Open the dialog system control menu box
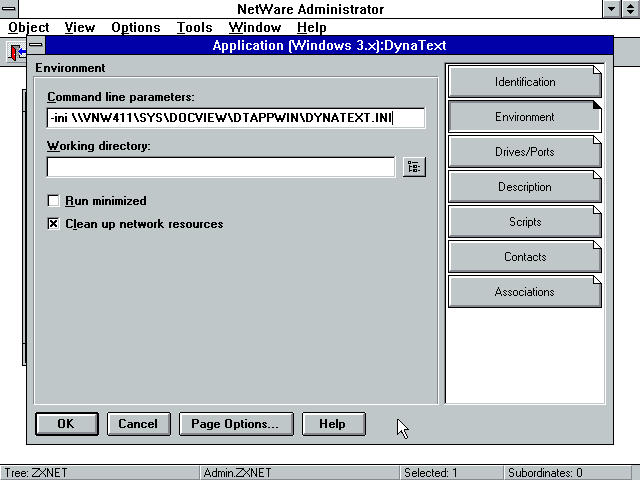The image size is (640, 480). [x=36, y=45]
